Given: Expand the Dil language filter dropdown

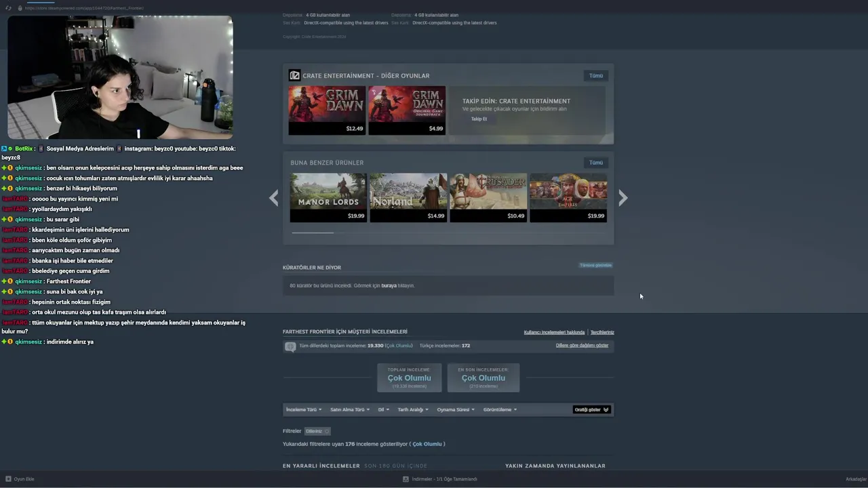Looking at the screenshot, I should click(x=384, y=409).
